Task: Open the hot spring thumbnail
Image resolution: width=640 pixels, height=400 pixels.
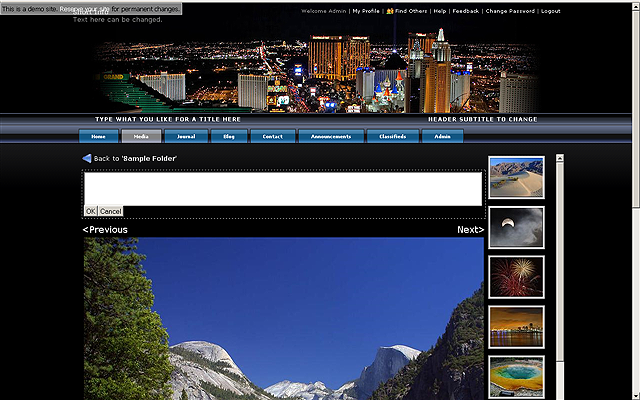Action: (516, 375)
